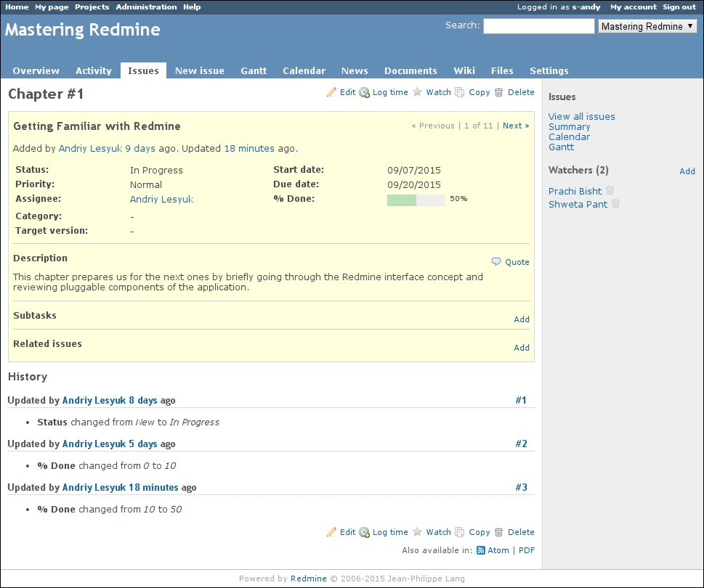
Task: Open the Issues tab
Action: point(143,70)
